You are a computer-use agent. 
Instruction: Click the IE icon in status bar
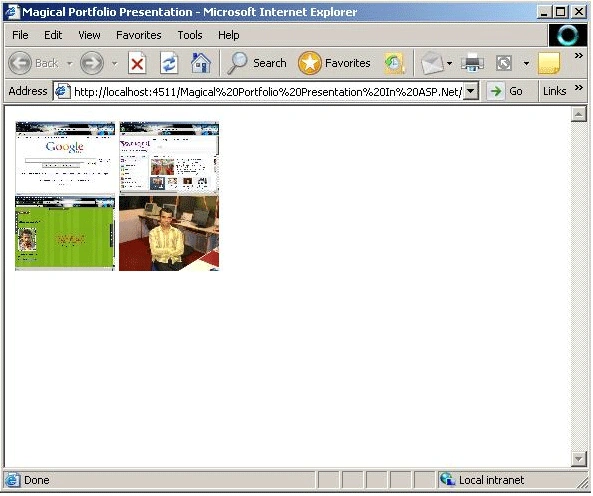click(x=12, y=480)
